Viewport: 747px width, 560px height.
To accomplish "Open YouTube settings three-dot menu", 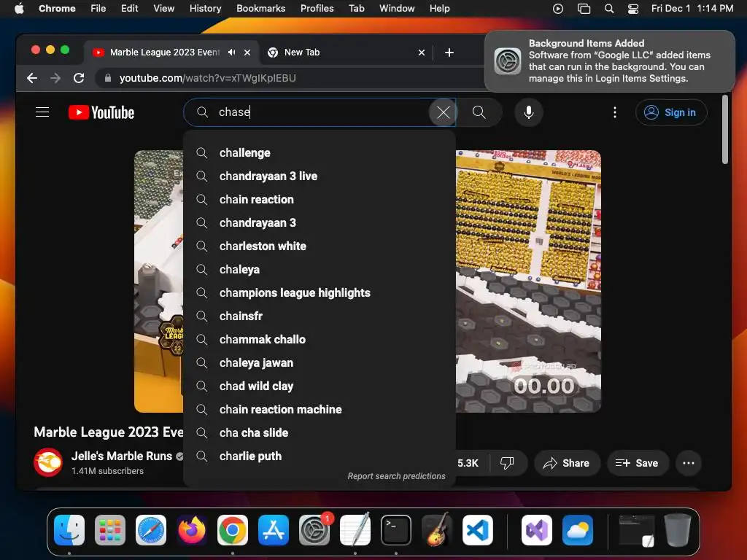I will point(614,112).
